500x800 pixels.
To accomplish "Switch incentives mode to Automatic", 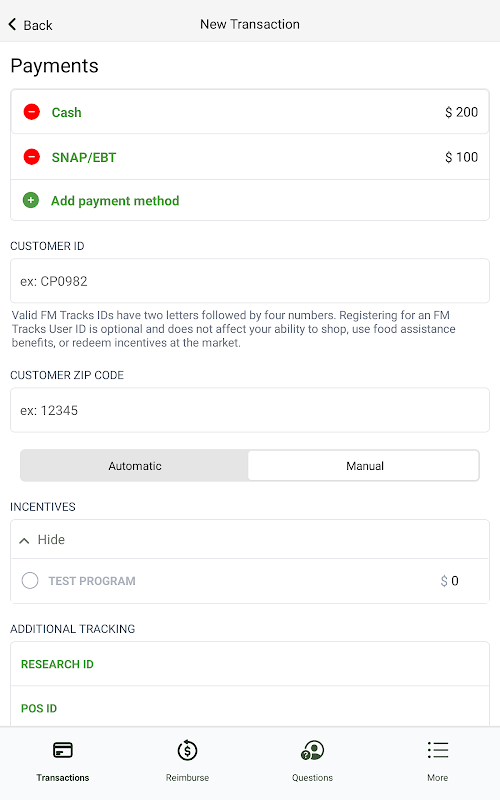I will [135, 465].
